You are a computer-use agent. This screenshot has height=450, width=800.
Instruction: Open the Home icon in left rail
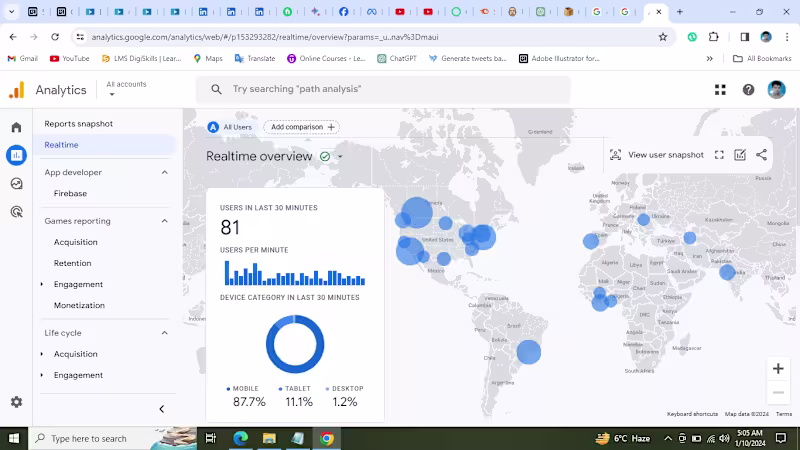(16, 127)
